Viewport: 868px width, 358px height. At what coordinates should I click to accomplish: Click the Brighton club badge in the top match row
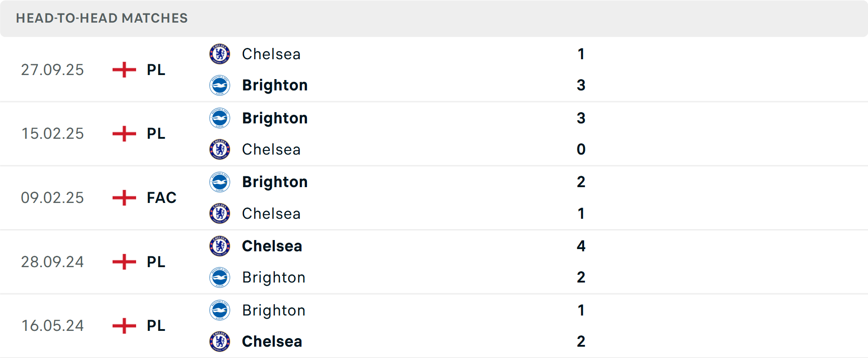pos(220,85)
